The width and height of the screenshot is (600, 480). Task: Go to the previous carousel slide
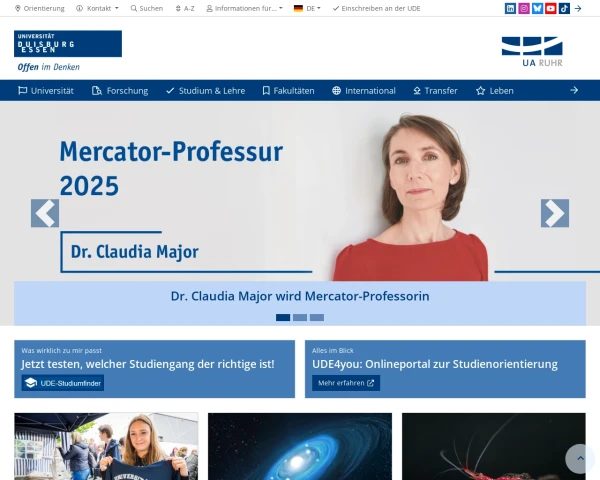point(45,213)
